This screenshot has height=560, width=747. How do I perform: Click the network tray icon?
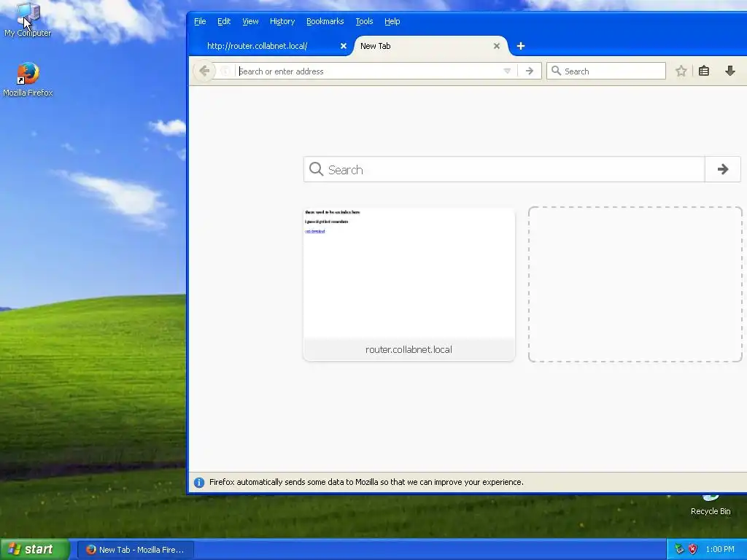pyautogui.click(x=679, y=550)
